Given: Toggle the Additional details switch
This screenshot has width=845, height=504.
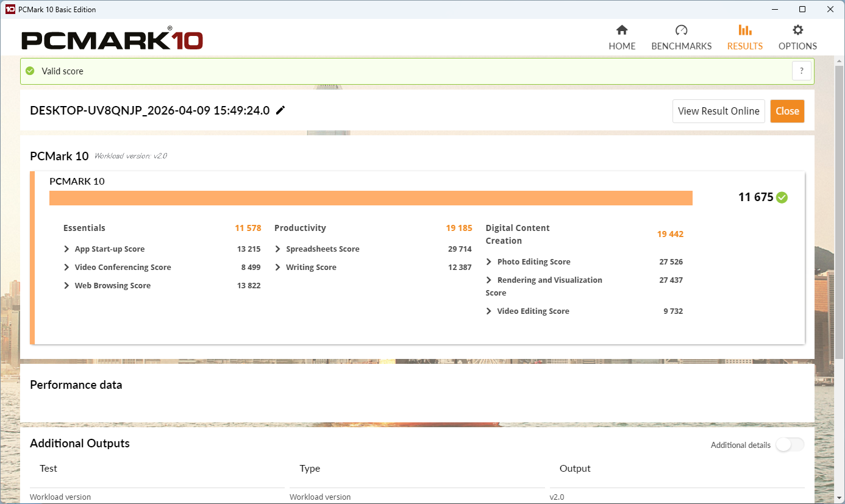Looking at the screenshot, I should tap(790, 445).
